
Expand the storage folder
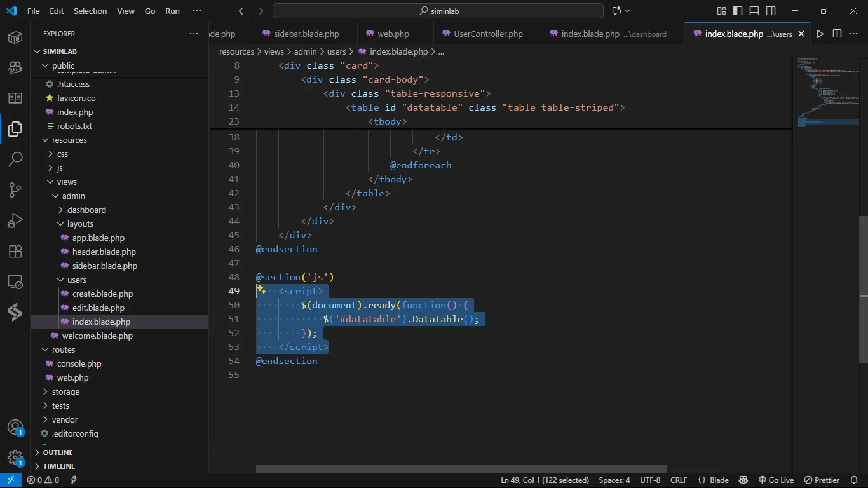(x=65, y=391)
